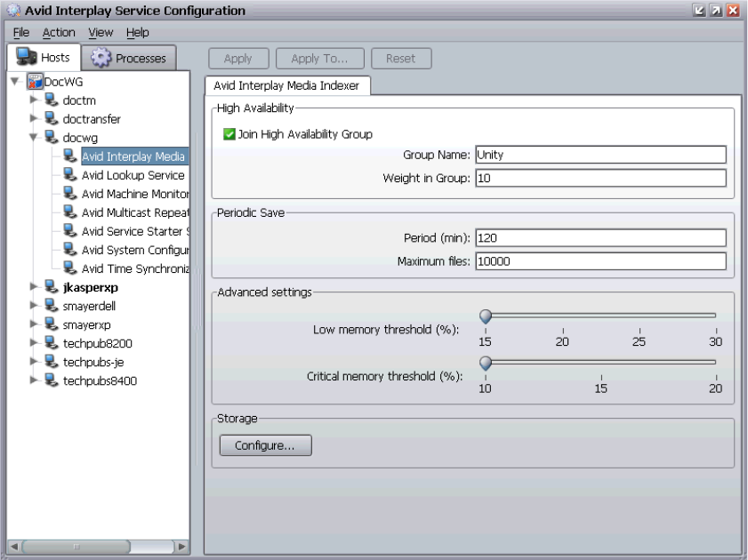Viewport: 748px width, 560px height.
Task: Click the Critical memory threshold slider handle
Action: (486, 364)
